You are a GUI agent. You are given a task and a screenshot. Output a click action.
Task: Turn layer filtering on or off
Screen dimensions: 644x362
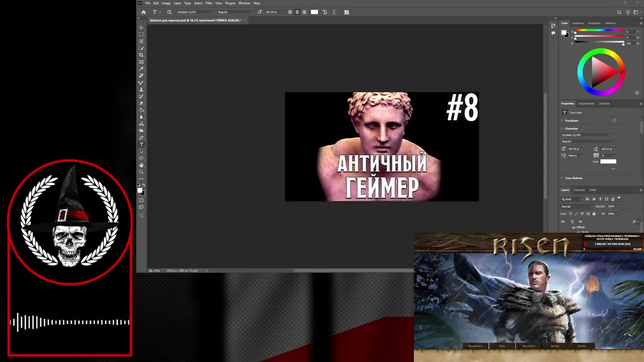click(x=619, y=198)
